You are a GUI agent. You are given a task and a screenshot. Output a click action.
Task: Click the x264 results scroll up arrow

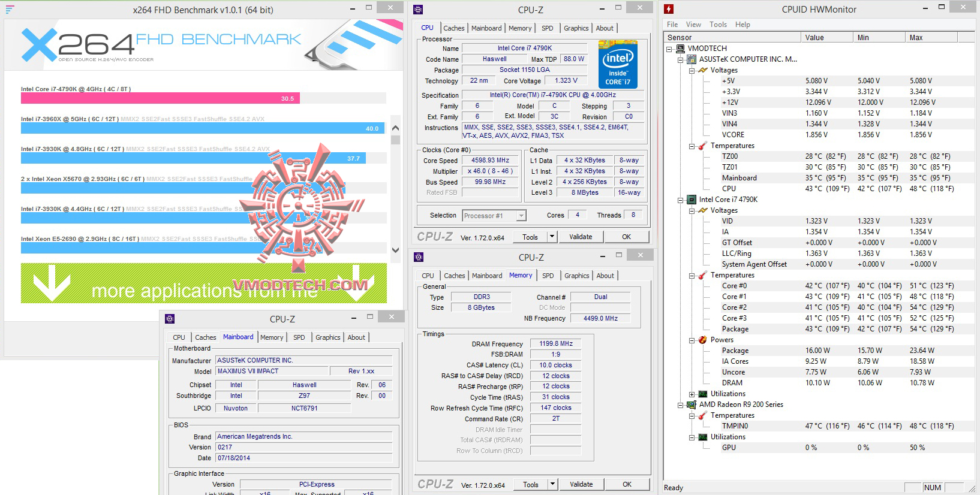tap(395, 128)
